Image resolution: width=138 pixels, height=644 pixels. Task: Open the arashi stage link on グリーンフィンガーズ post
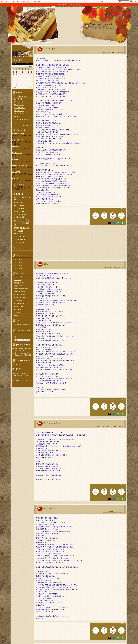click(118, 427)
